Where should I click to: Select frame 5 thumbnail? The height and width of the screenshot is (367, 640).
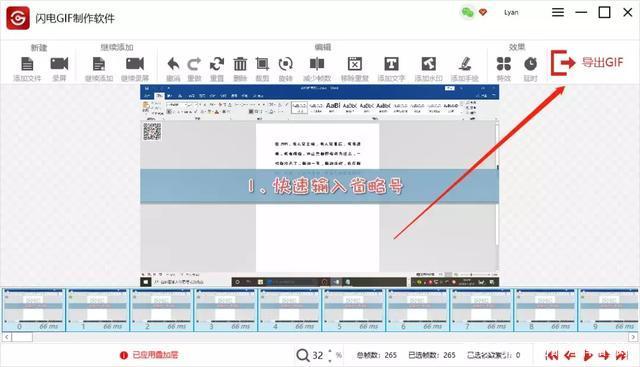click(354, 310)
